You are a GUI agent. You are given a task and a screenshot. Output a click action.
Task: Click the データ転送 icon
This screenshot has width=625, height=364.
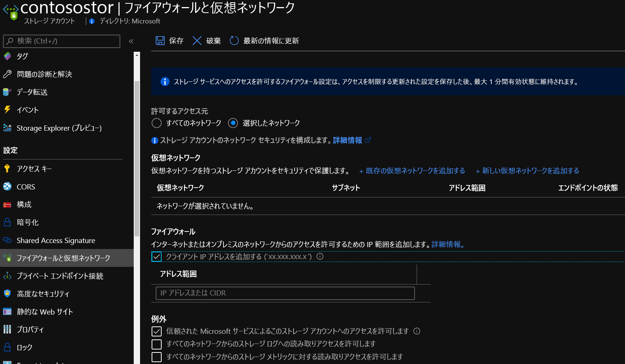pyautogui.click(x=7, y=92)
